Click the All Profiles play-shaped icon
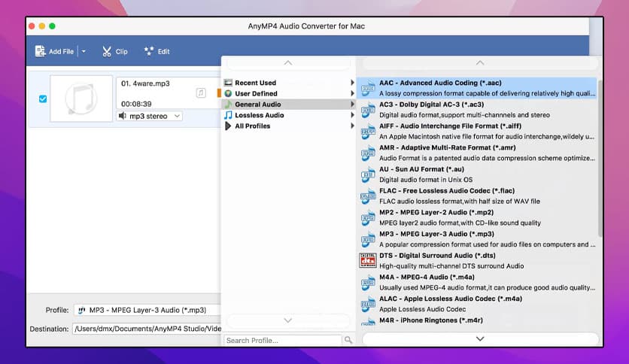The height and width of the screenshot is (364, 629). [x=228, y=126]
